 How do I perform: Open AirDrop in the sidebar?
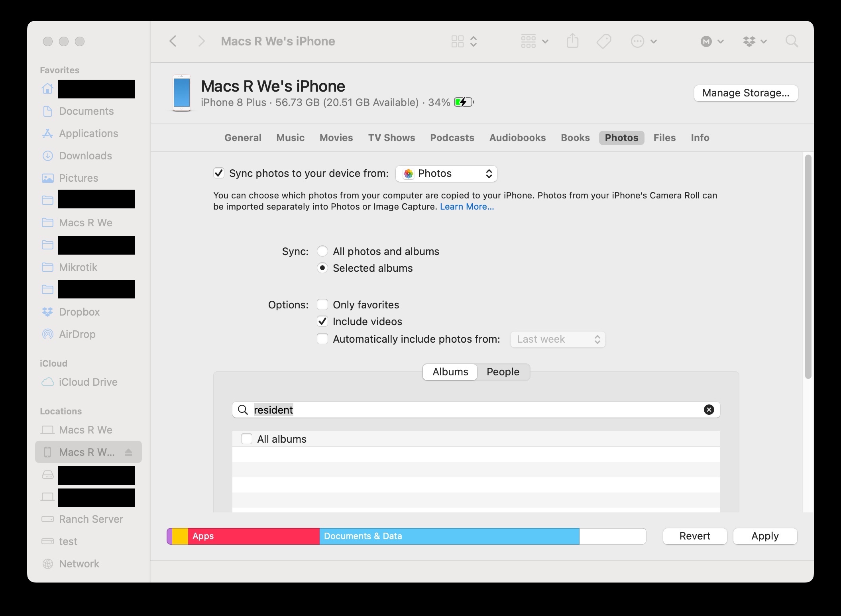(x=77, y=334)
